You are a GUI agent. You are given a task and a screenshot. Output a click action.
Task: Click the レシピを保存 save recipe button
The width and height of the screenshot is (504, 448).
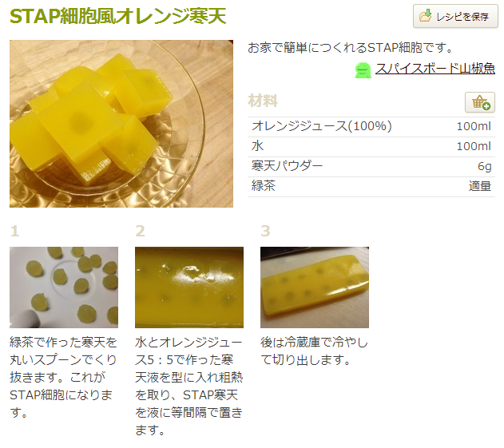click(x=455, y=16)
